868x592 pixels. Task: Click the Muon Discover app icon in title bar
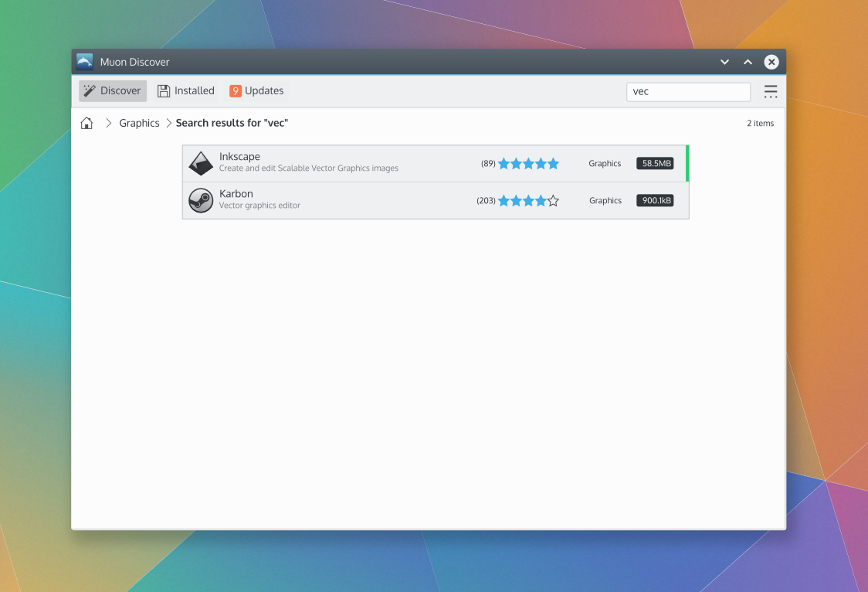coord(85,62)
